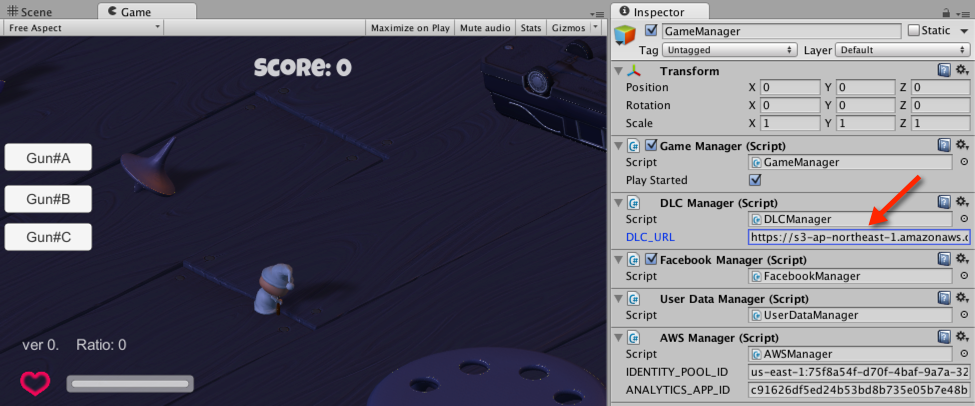Click the Gun#B button
The height and width of the screenshot is (406, 975).
[48, 199]
